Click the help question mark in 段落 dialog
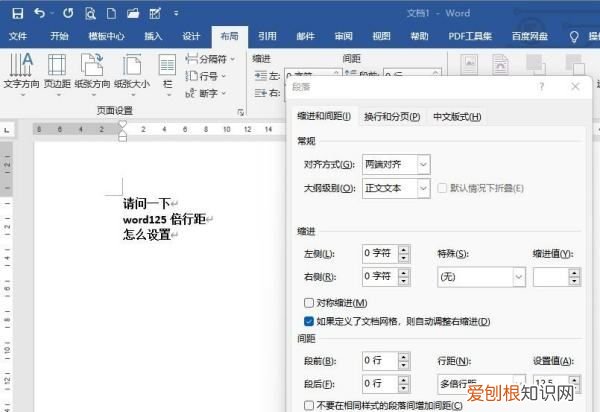This screenshot has height=412, width=600. click(541, 87)
